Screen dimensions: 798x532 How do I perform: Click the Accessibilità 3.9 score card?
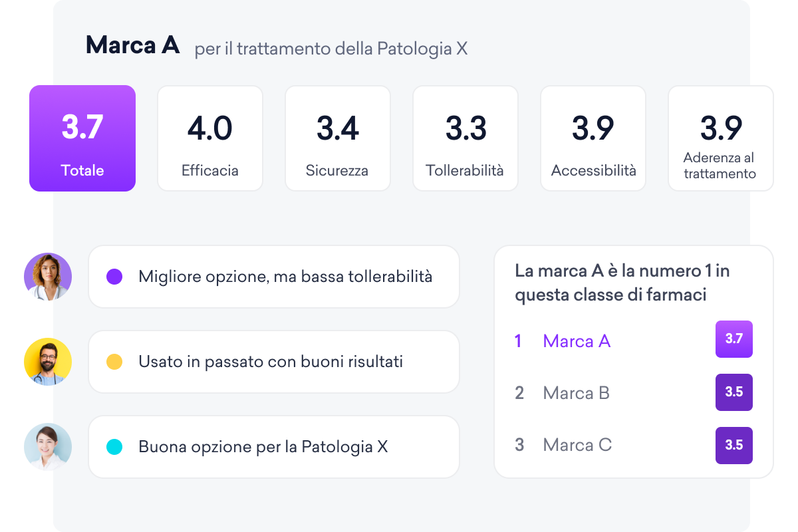pos(593,138)
